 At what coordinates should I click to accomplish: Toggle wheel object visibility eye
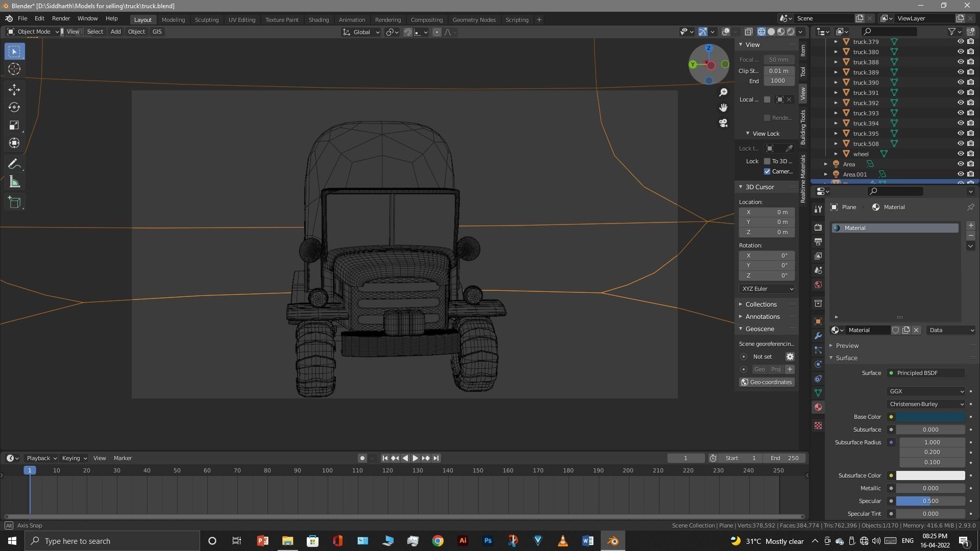(960, 154)
